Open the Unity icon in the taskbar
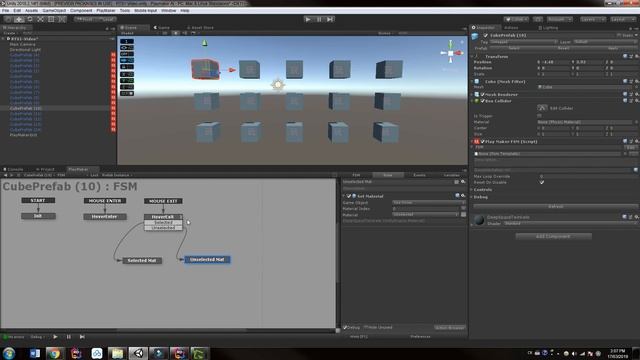640x360 pixels. tap(138, 353)
